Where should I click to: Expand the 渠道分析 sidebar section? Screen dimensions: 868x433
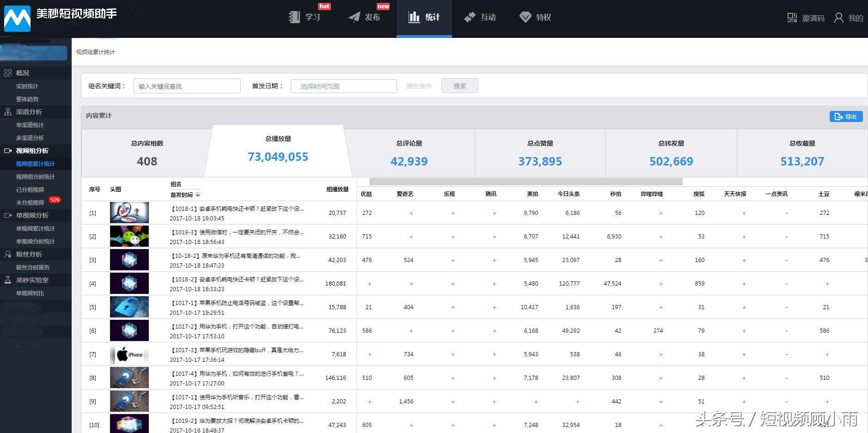(x=29, y=112)
